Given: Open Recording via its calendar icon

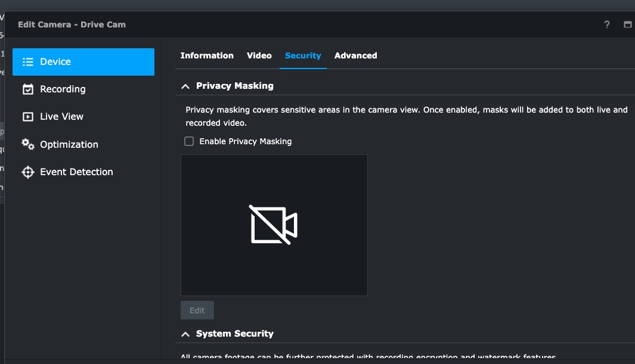Looking at the screenshot, I should point(27,89).
